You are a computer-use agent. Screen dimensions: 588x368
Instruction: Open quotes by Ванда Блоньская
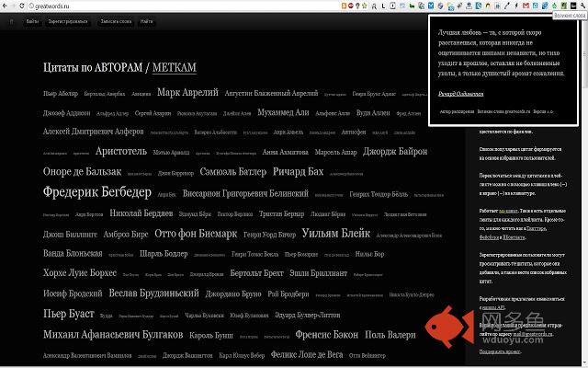pos(73,253)
